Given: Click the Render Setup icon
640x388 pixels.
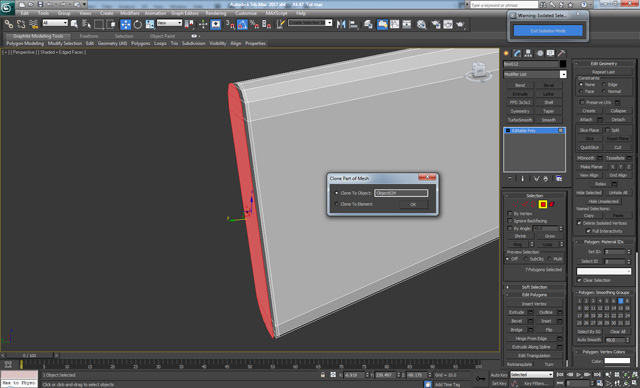Looking at the screenshot, I should pyautogui.click(x=436, y=24).
